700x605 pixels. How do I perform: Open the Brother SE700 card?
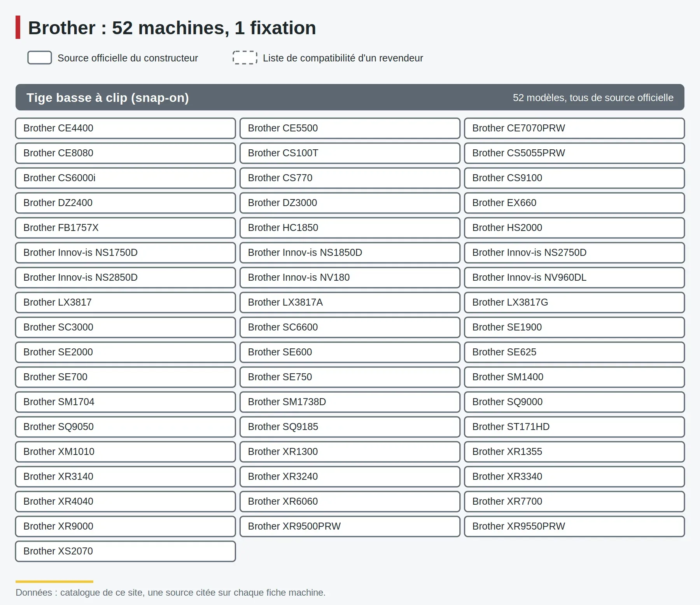click(x=125, y=377)
